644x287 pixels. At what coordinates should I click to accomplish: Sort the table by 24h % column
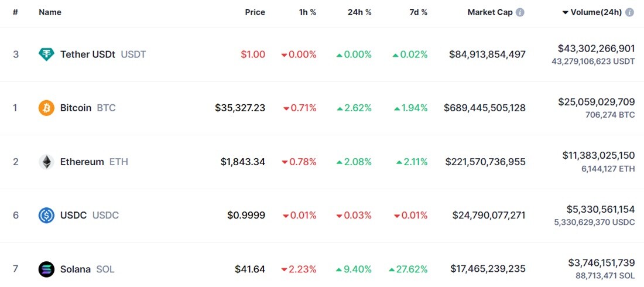coord(359,12)
